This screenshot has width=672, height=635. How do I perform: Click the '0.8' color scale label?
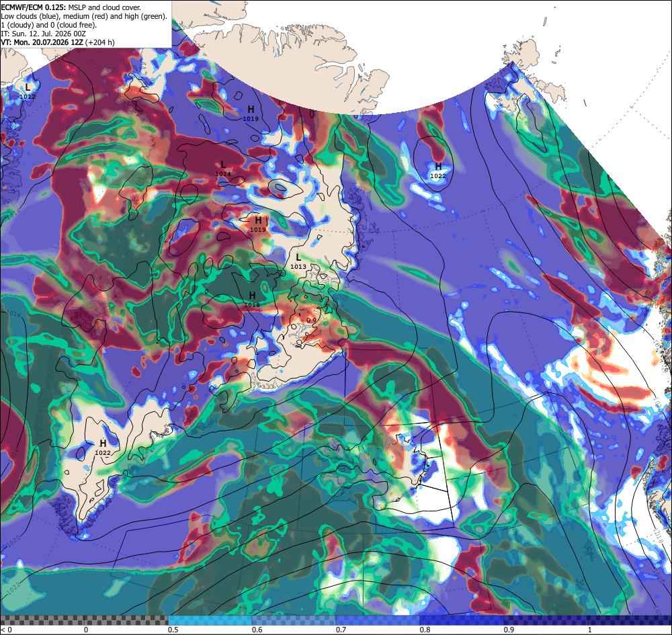(x=425, y=630)
